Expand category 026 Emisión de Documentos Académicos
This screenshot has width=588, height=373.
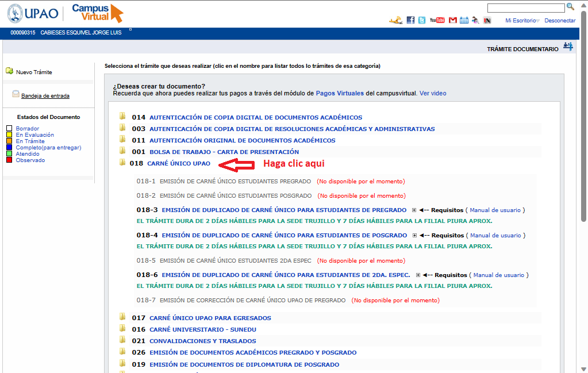click(253, 353)
